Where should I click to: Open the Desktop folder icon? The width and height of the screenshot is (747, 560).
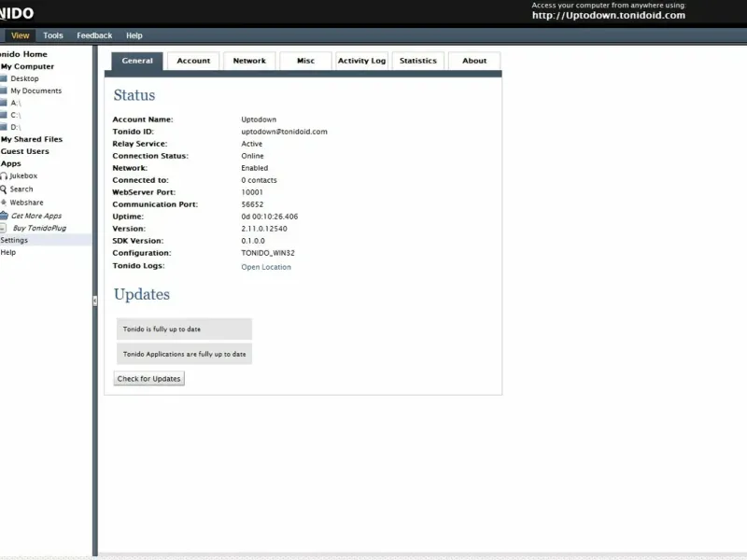click(4, 78)
